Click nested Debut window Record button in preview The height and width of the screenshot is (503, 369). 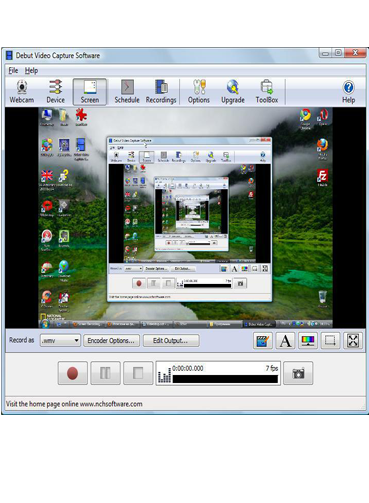point(139,283)
